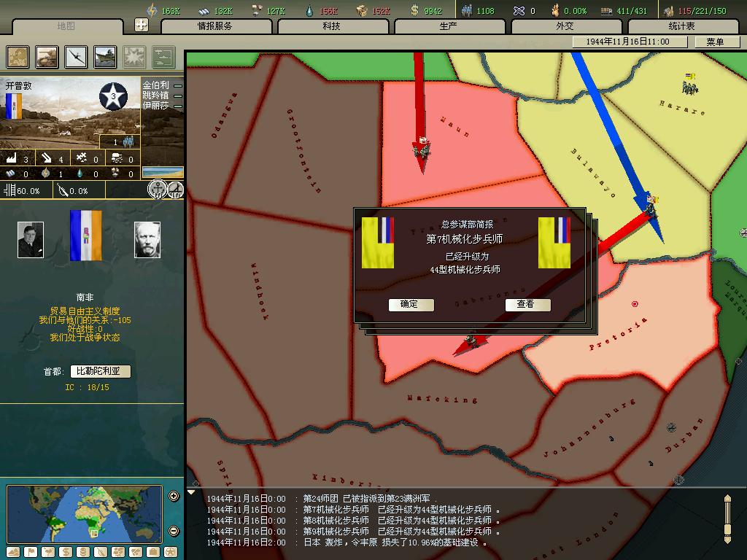This screenshot has height=560, width=747.
Task: Open the naval units warship icon
Action: coord(105,57)
